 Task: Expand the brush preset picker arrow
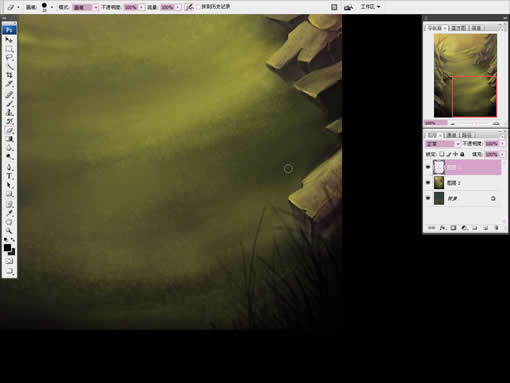coord(52,7)
